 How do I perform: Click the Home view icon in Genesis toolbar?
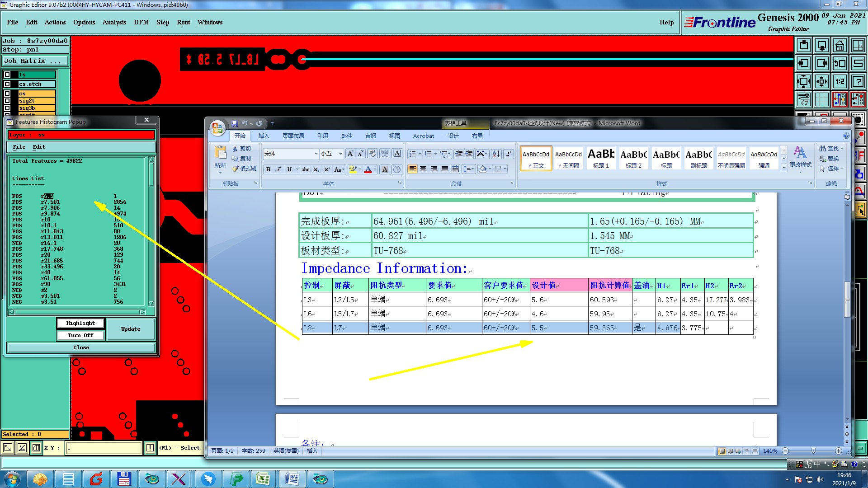[840, 45]
